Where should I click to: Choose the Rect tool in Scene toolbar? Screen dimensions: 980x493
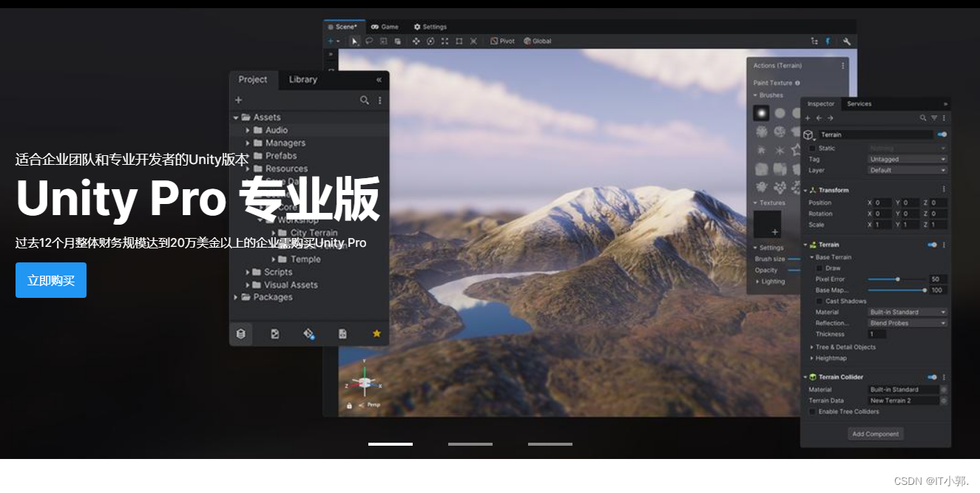459,41
